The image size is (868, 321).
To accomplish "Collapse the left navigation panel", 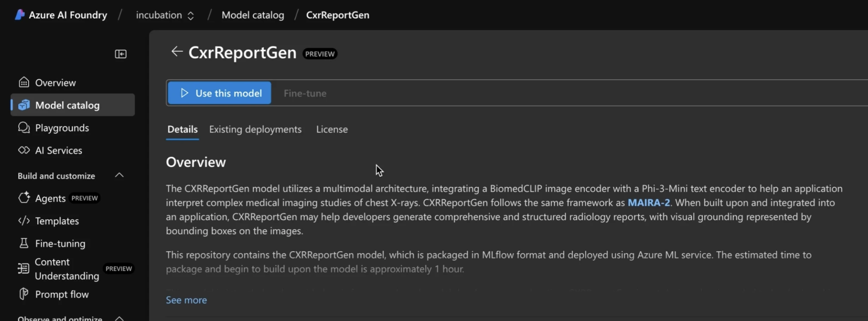I will [x=120, y=54].
